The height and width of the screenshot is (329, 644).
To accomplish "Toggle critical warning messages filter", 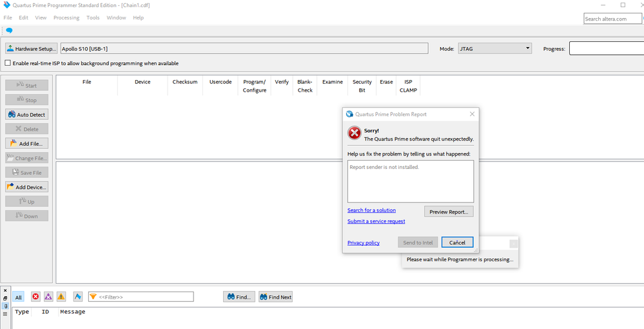I will click(48, 297).
